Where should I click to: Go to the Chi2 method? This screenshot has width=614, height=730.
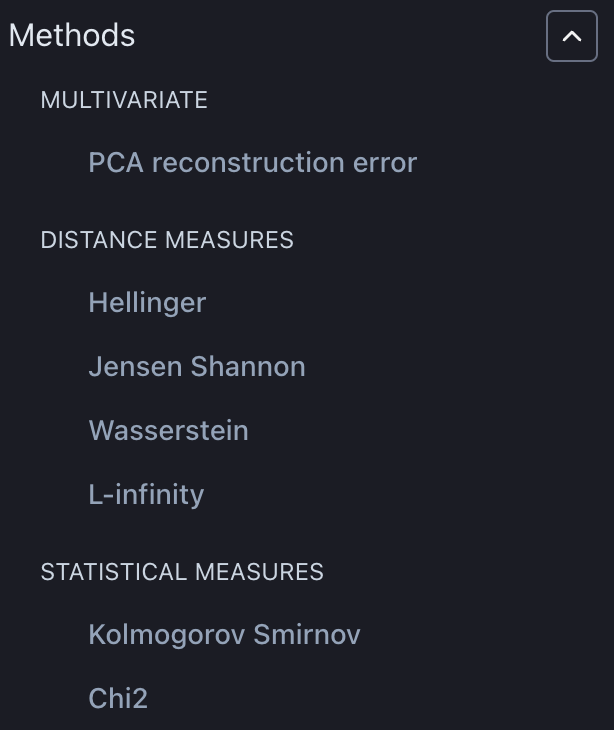click(x=118, y=698)
